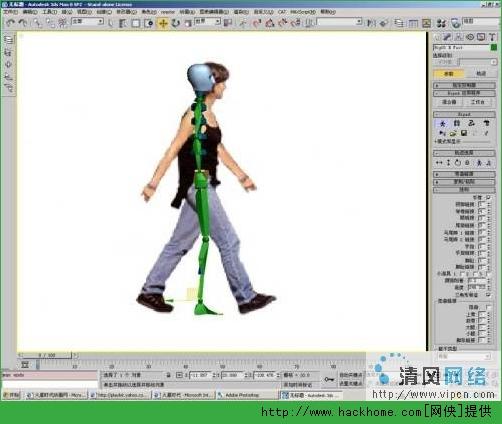Image resolution: width=502 pixels, height=424 pixels.
Task: Pick the Rectangular Selection Region tool
Action: tap(136, 23)
